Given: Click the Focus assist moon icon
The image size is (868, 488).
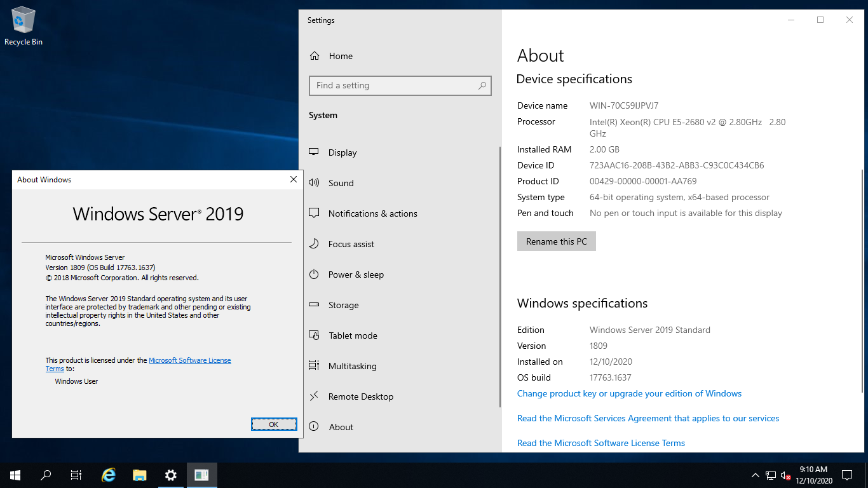Looking at the screenshot, I should [x=314, y=244].
